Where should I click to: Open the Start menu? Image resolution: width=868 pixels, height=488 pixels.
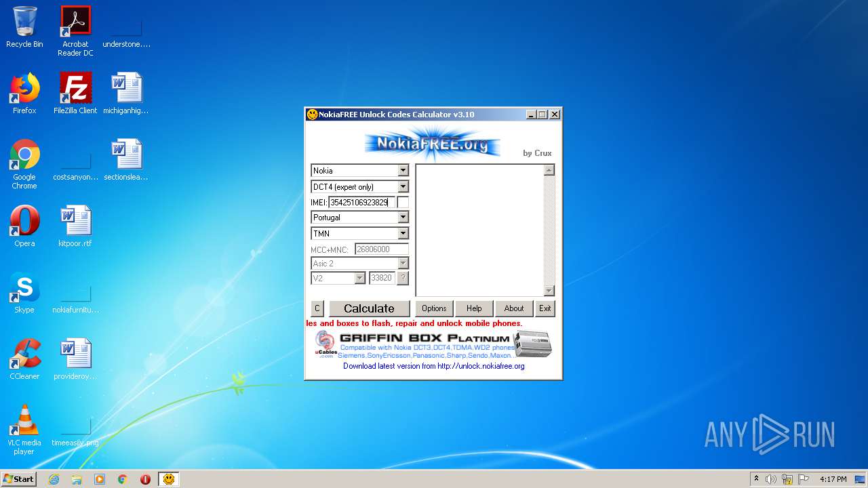point(19,479)
